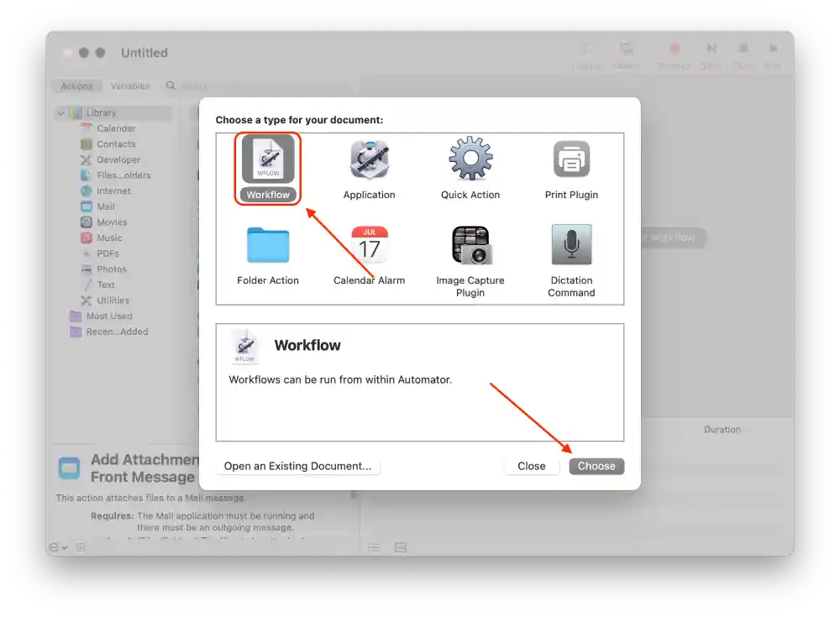Viewport: 840px width, 617px height.
Task: Select Contacts in the Library list
Action: (x=116, y=144)
